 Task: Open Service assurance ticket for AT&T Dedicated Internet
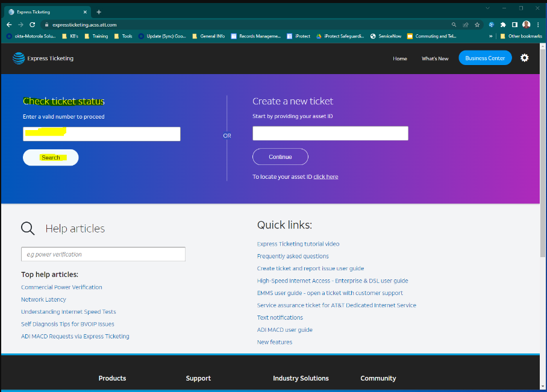pyautogui.click(x=337, y=305)
